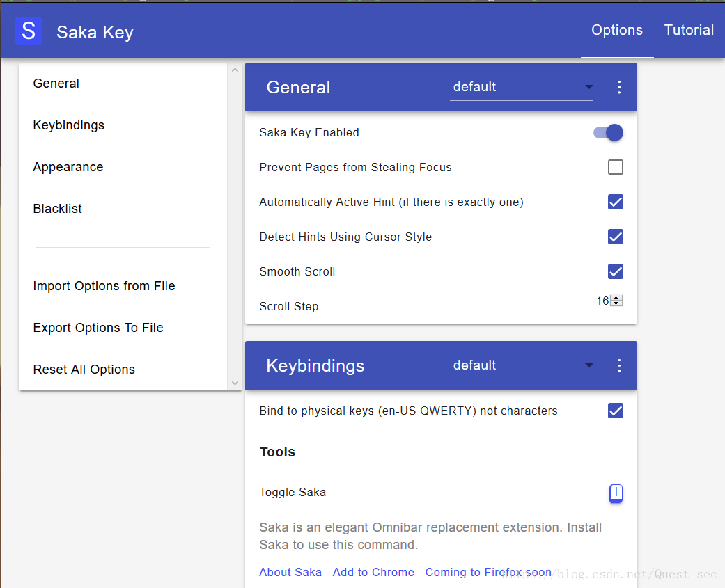The image size is (725, 588).
Task: Select Appearance in the sidebar
Action: coord(68,167)
